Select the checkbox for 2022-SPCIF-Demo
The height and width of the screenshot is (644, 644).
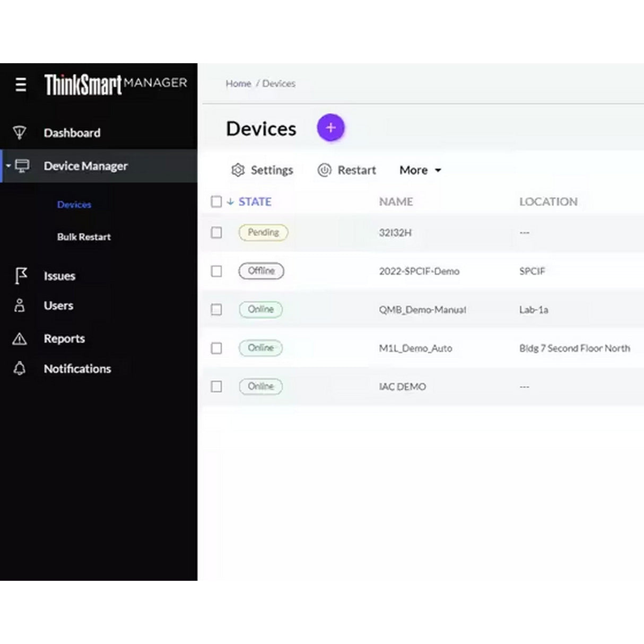tap(216, 271)
